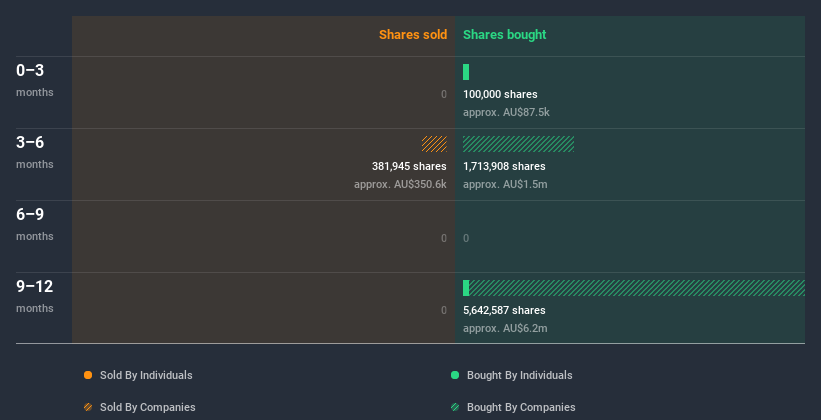Click the striped Sold By Companies legend icon
821x420 pixels.
point(88,407)
